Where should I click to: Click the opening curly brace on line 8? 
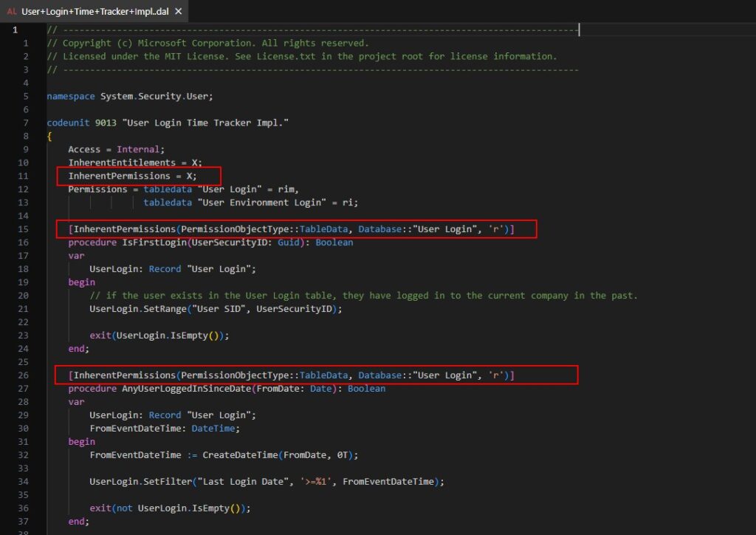click(49, 136)
